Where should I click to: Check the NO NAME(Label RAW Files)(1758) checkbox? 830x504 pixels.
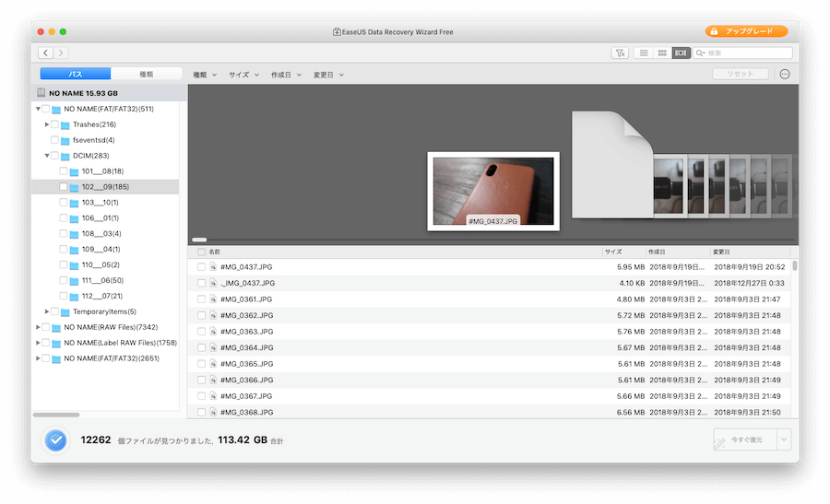[45, 343]
